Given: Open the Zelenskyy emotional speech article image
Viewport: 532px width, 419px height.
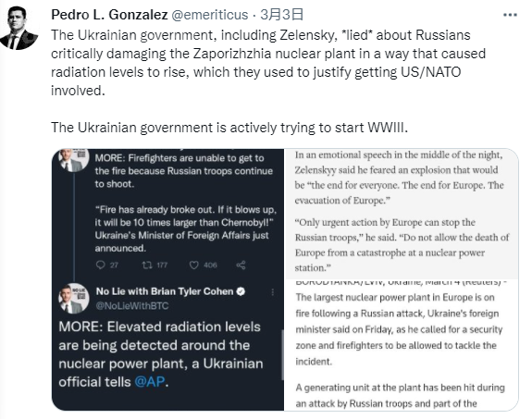Looking at the screenshot, I should pos(401,214).
